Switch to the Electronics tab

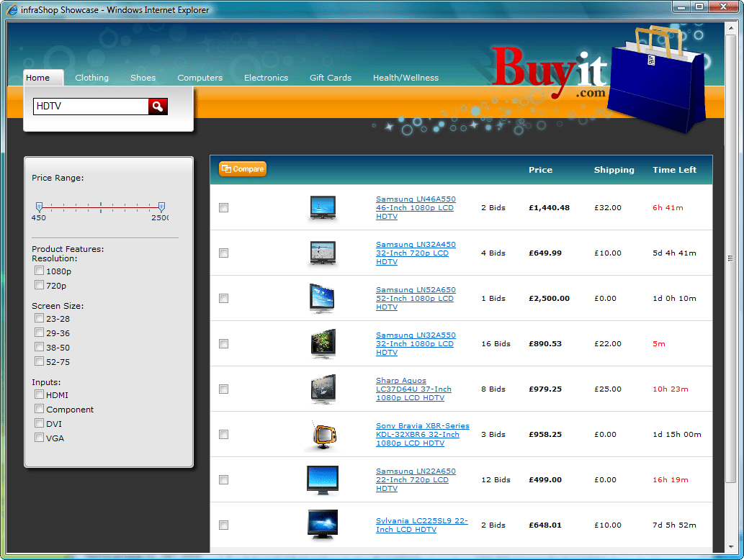coord(266,77)
